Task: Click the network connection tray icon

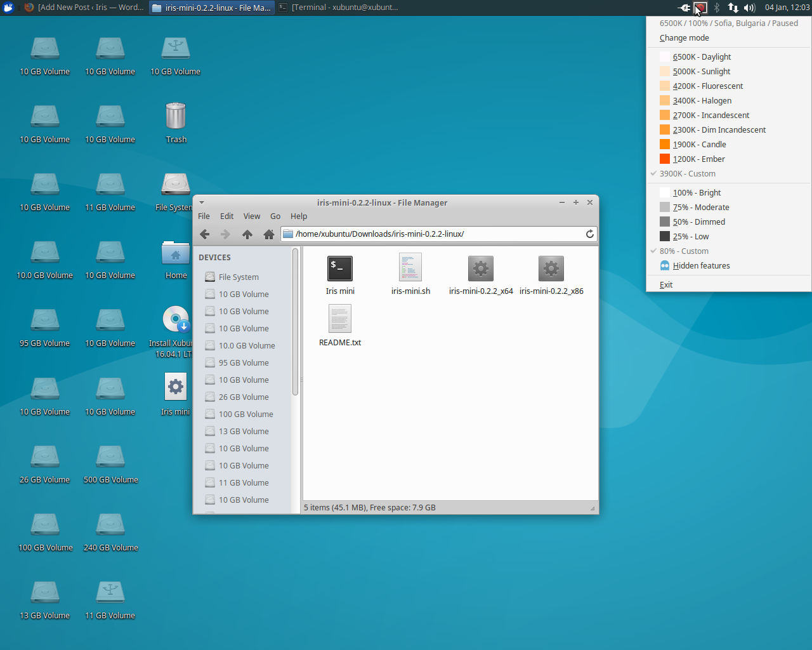Action: point(733,8)
